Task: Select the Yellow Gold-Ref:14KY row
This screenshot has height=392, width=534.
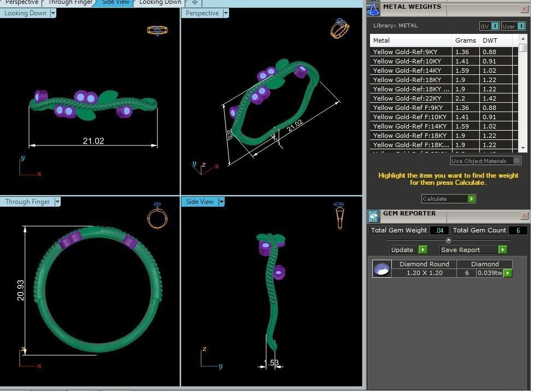Action: (x=411, y=71)
